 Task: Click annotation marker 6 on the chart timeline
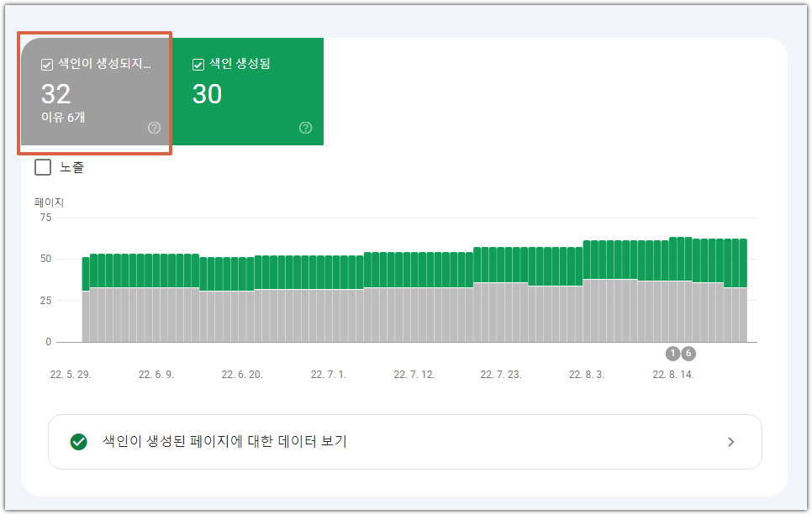[x=688, y=354]
